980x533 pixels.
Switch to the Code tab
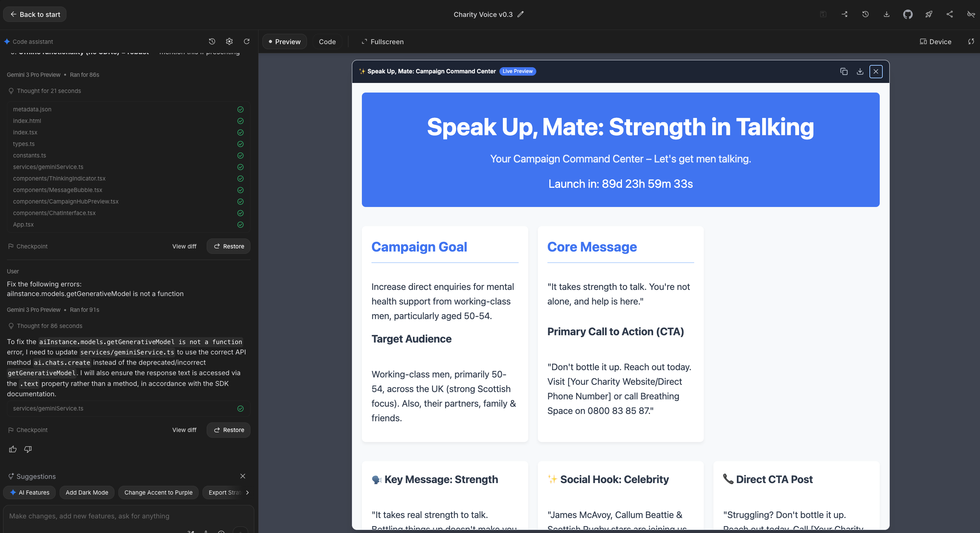click(327, 41)
